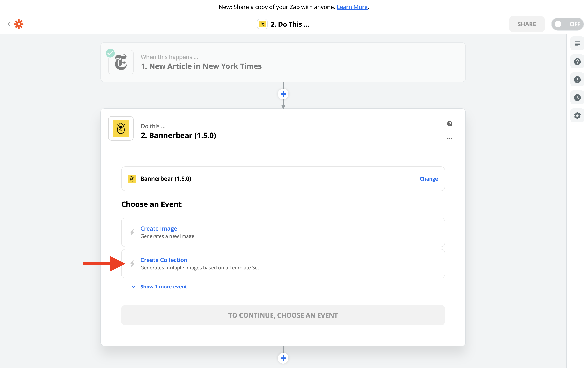588x368 pixels.
Task: Open the history clock icon in sidebar
Action: pos(577,98)
